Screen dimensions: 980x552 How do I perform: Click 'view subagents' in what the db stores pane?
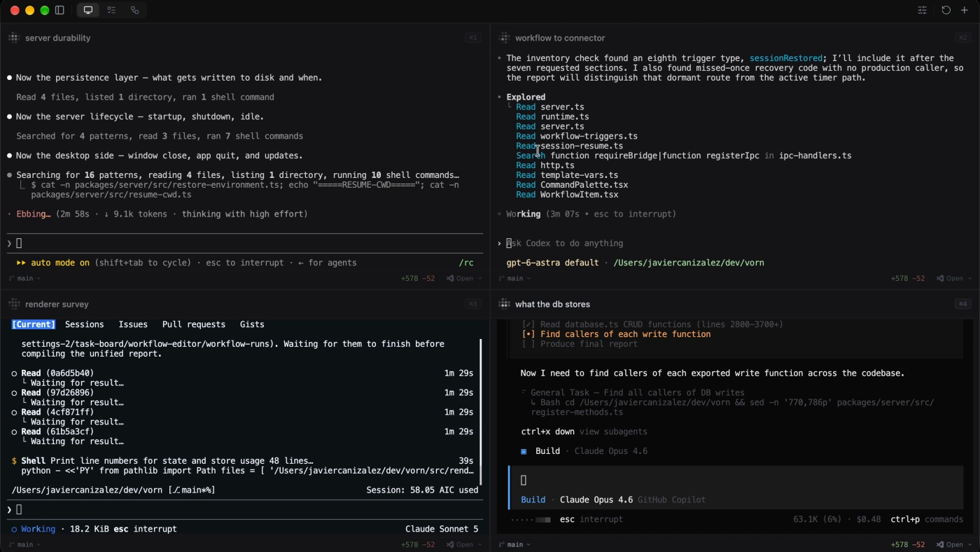coord(613,432)
